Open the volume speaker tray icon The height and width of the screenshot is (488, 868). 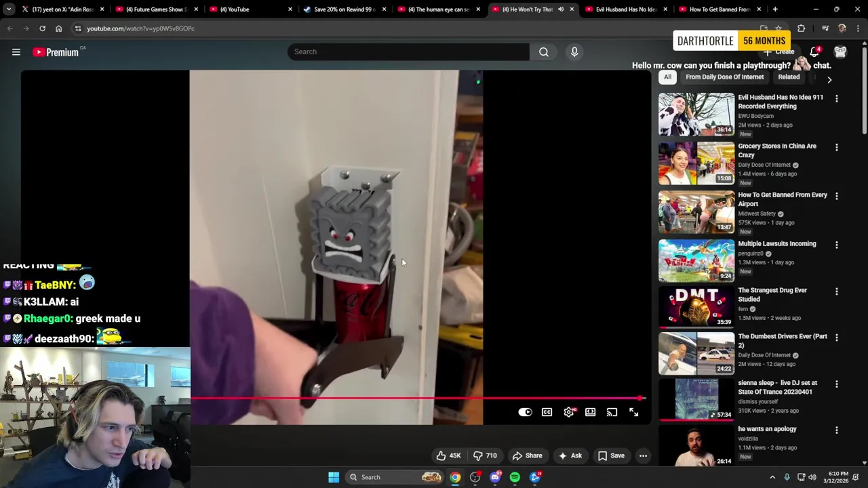[812, 477]
